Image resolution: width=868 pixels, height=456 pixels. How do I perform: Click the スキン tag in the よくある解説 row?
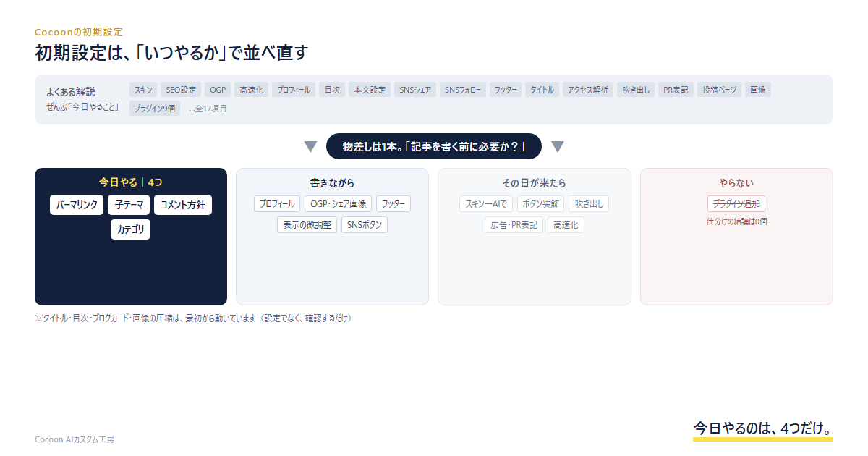click(143, 90)
